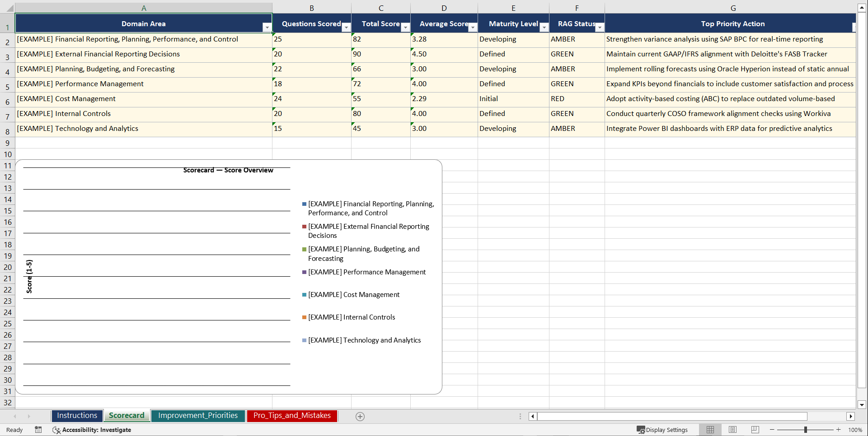Add a new worksheet with the plus button

pos(360,416)
